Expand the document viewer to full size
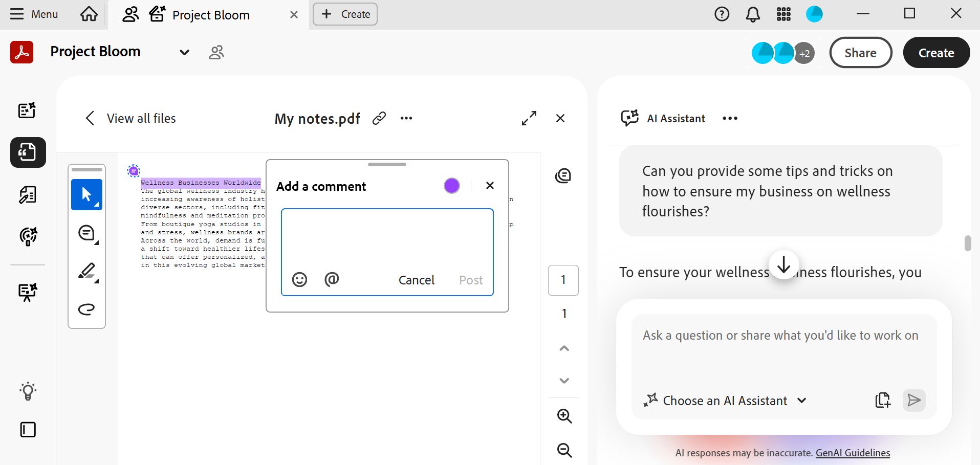Screen dimensions: 980x465 point(529,118)
